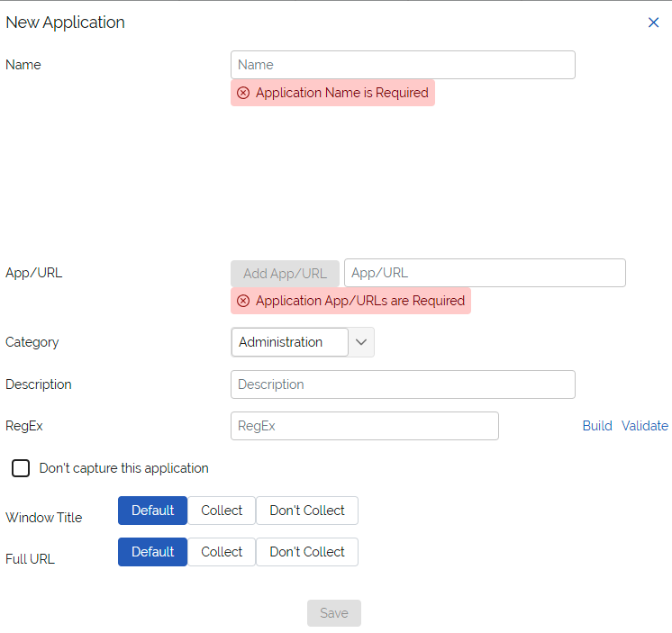Enable Don't capture this application checkbox
Image resolution: width=672 pixels, height=633 pixels.
click(x=21, y=468)
